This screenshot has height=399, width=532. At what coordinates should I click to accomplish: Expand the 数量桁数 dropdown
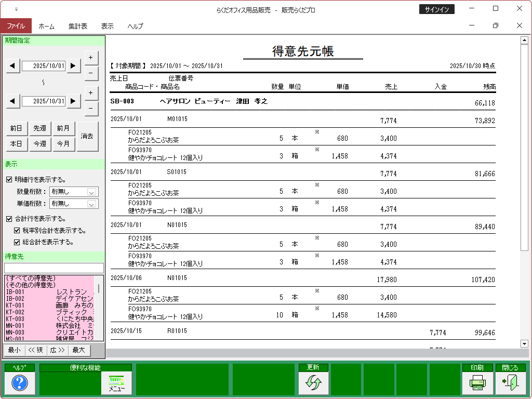pyautogui.click(x=92, y=192)
